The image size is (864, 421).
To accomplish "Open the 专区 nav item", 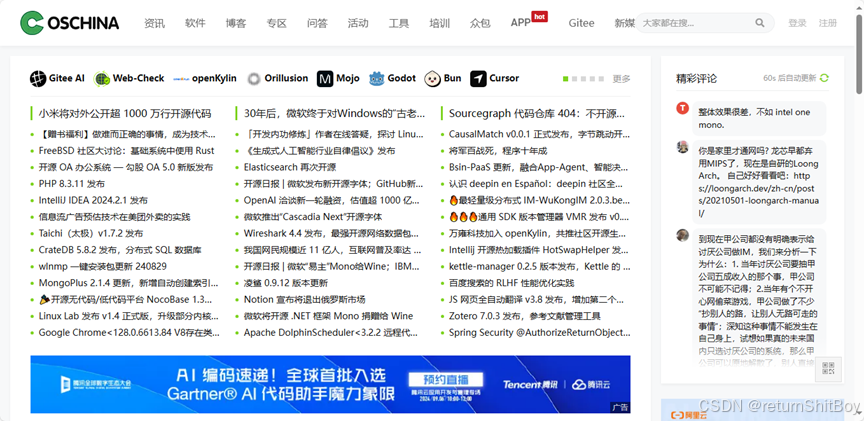I will click(277, 23).
